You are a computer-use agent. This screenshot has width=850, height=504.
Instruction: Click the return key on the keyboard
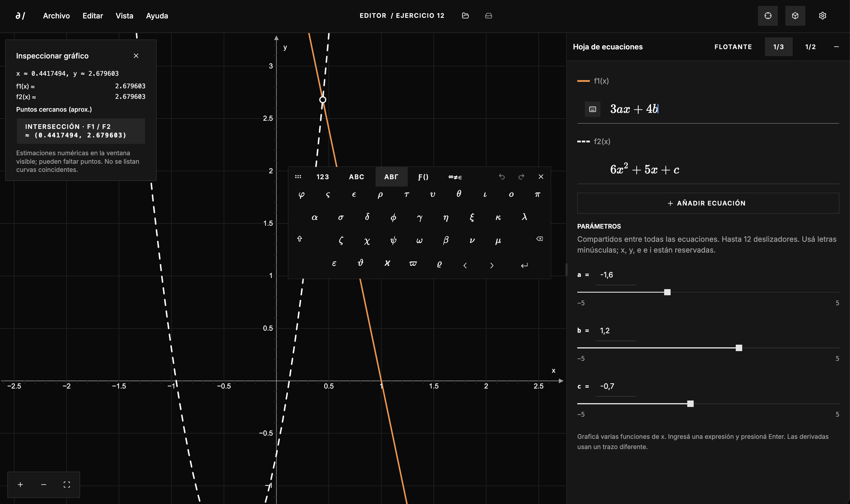point(524,265)
